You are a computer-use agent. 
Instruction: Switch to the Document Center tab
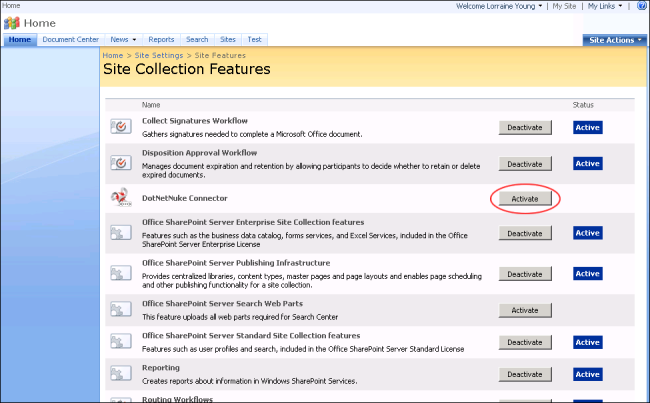71,39
